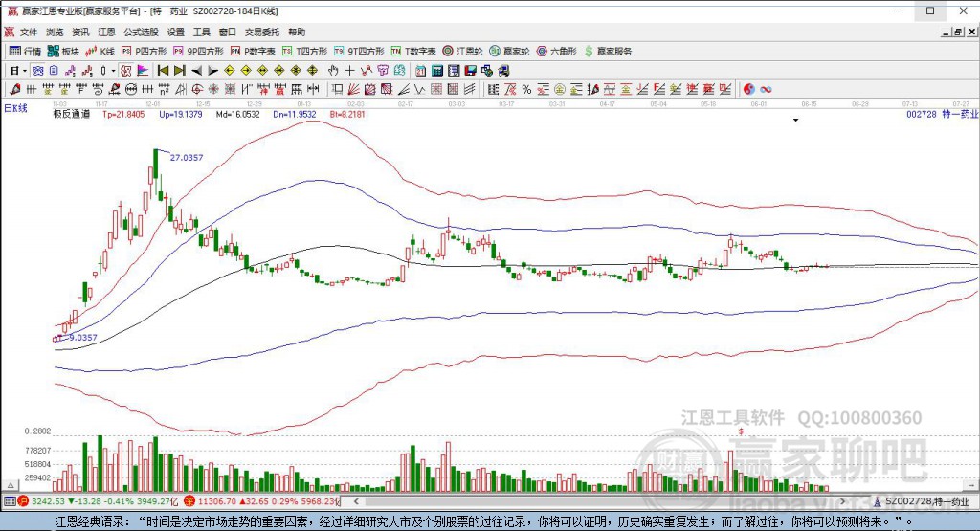Open the 六角形 hexagon tool

[x=556, y=52]
